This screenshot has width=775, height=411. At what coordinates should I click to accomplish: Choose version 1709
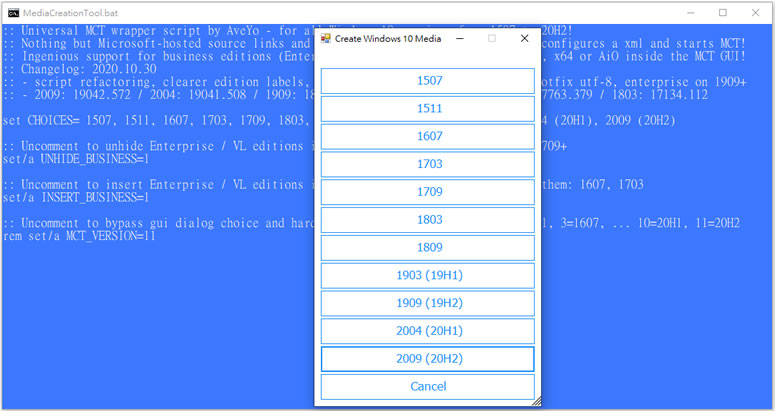click(428, 192)
